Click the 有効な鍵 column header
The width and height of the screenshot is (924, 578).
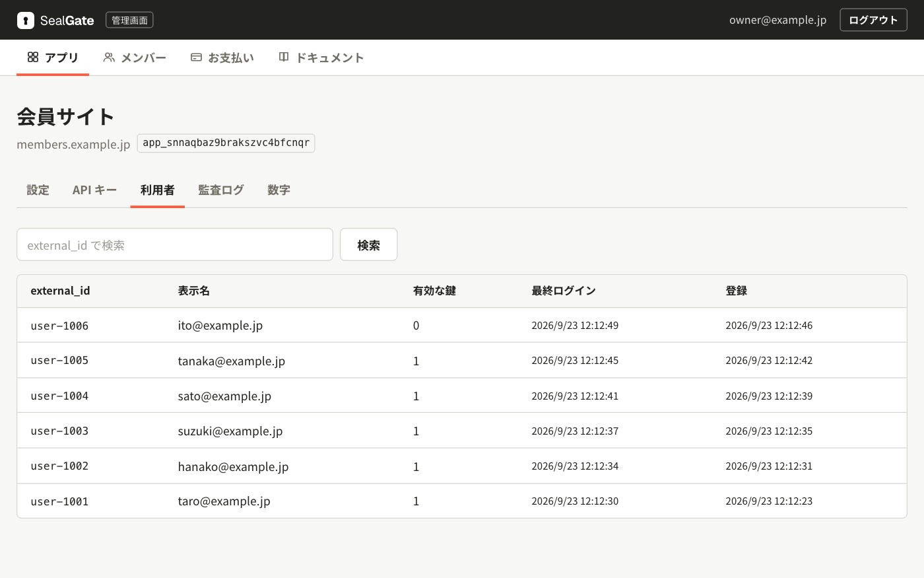click(x=434, y=291)
